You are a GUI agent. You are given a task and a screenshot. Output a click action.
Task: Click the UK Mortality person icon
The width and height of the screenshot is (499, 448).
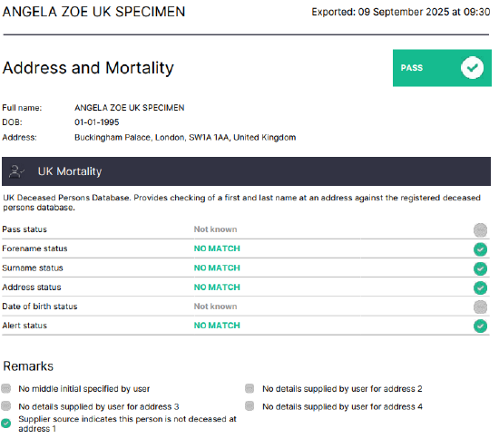click(x=16, y=171)
